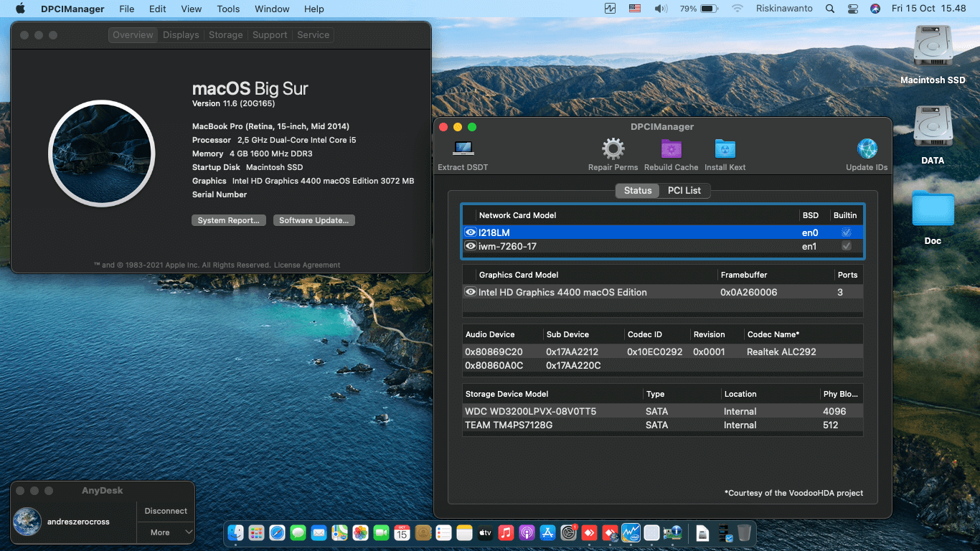
Task: Click the Software Update button
Action: (314, 220)
